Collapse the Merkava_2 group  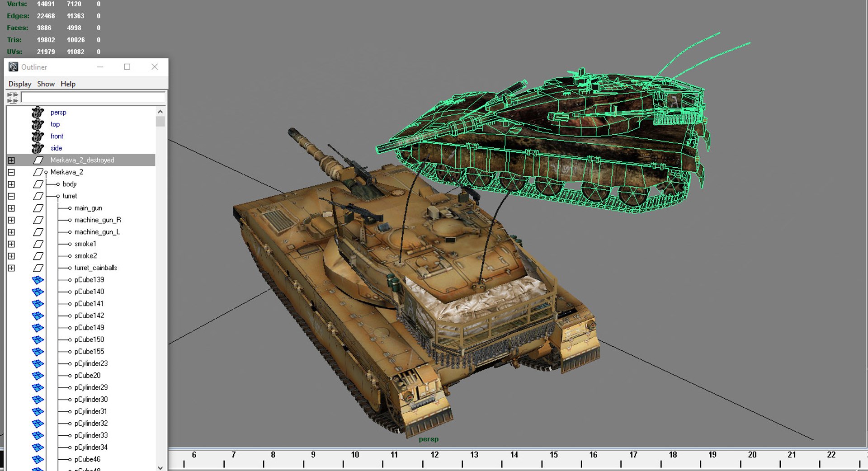pos(11,172)
